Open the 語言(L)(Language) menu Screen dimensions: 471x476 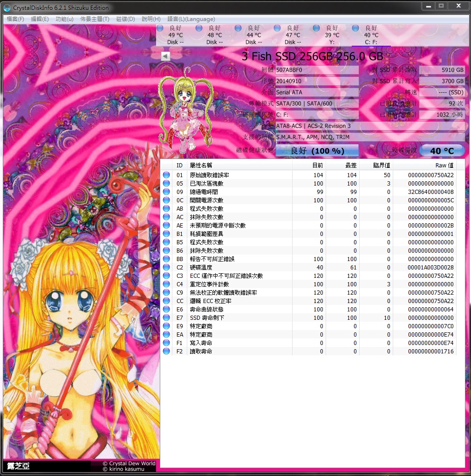191,19
